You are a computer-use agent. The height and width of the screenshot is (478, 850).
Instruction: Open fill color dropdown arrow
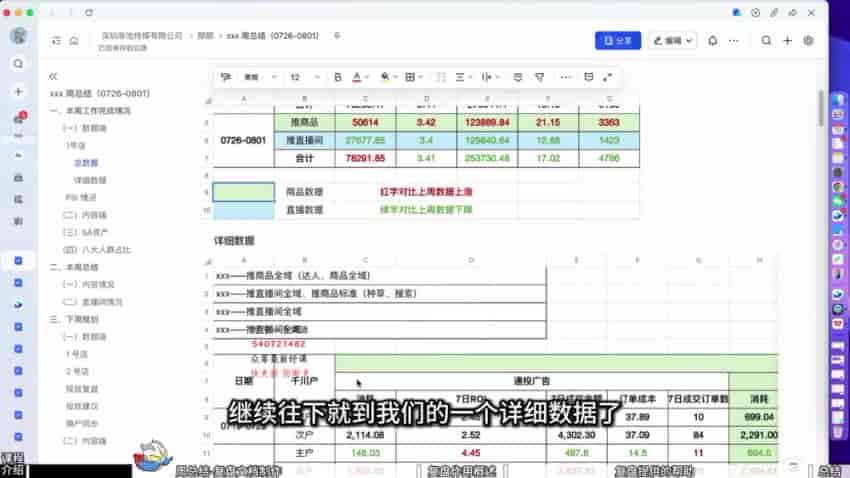click(x=395, y=77)
